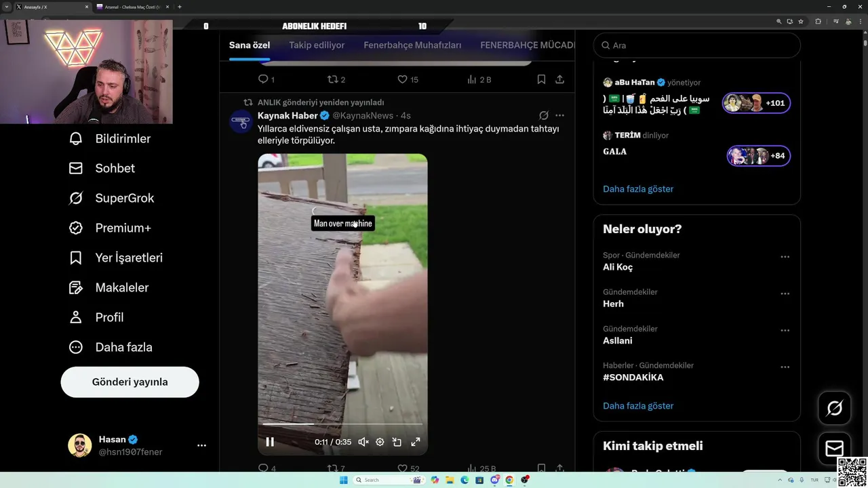Pause the playing video

click(270, 442)
